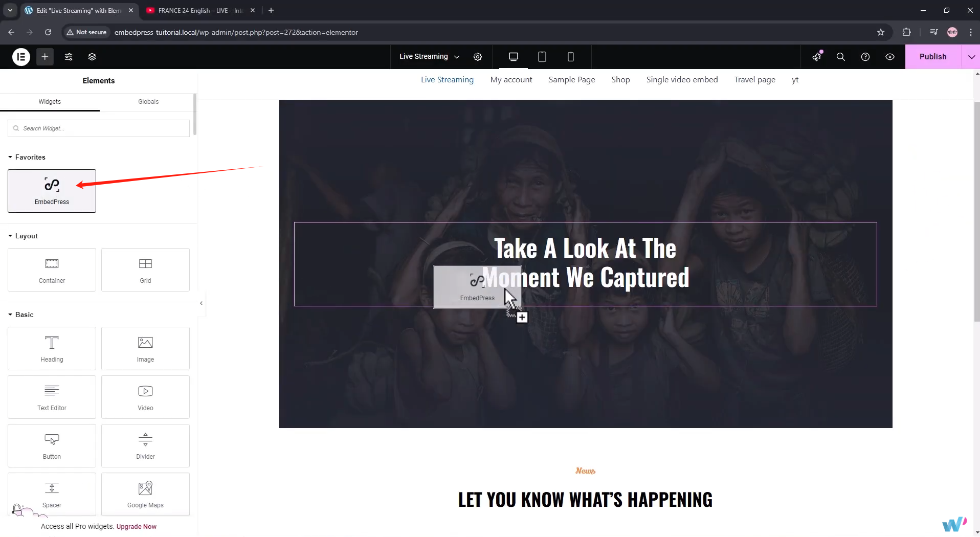Click the Not secure site info badge

(86, 32)
